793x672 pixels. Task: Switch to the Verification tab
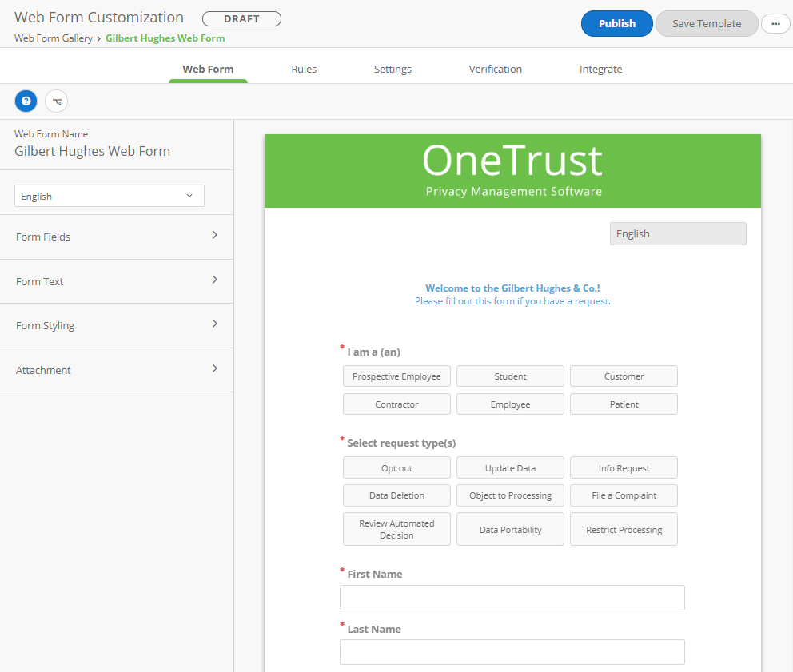tap(496, 69)
